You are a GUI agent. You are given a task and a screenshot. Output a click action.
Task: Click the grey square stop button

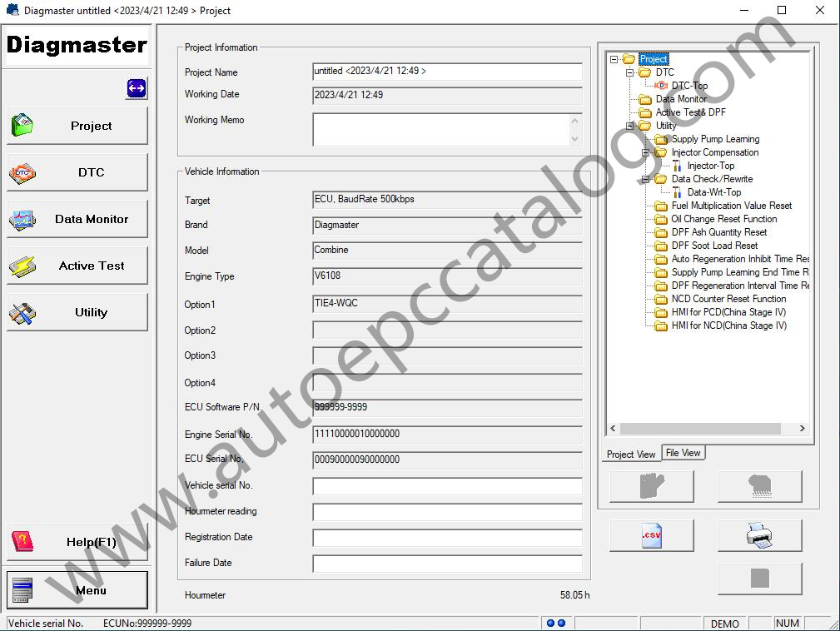pyautogui.click(x=759, y=579)
